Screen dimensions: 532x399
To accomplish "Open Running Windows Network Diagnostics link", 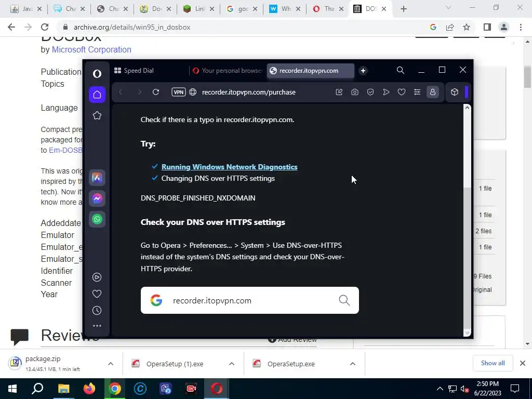I will [229, 167].
